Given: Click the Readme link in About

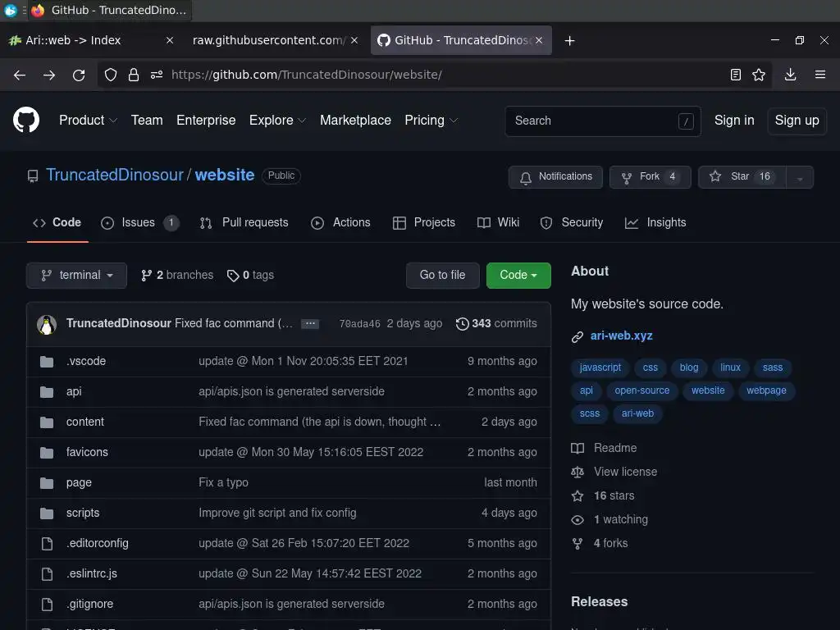Looking at the screenshot, I should 605,448.
